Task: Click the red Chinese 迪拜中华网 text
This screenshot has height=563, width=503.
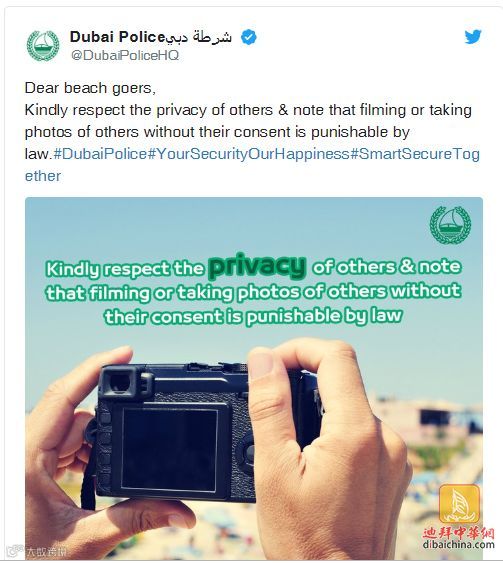Action: click(458, 532)
